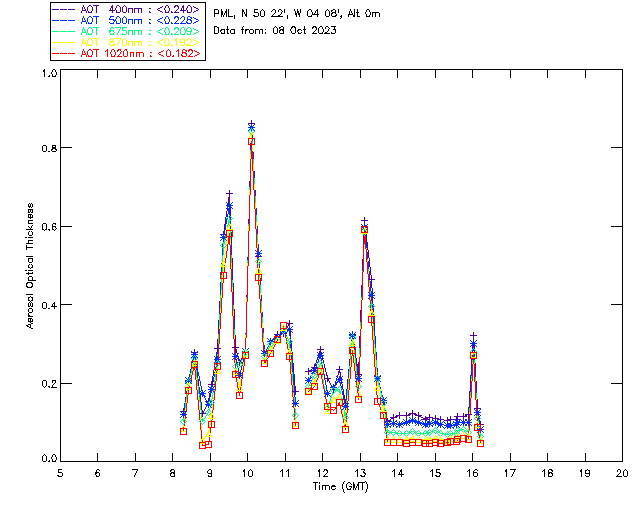Screen dimensions: 640x512
Task: Click the x-axis label 17
Action: [x=510, y=473]
